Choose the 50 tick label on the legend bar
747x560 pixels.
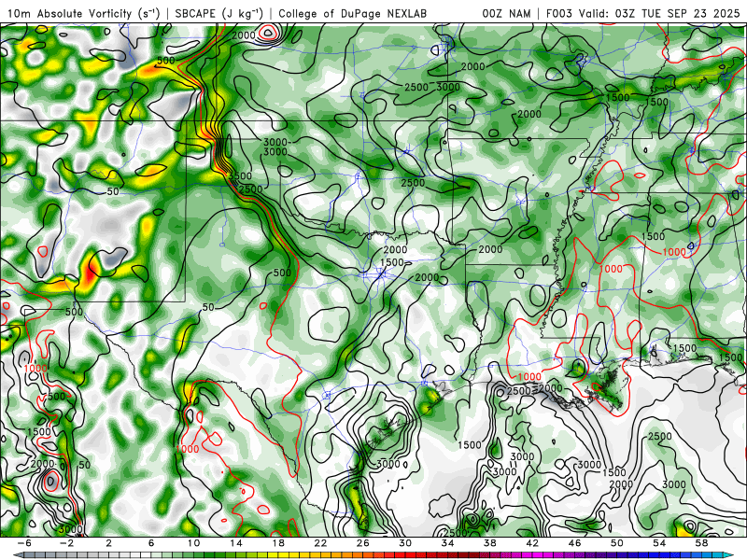617,543
